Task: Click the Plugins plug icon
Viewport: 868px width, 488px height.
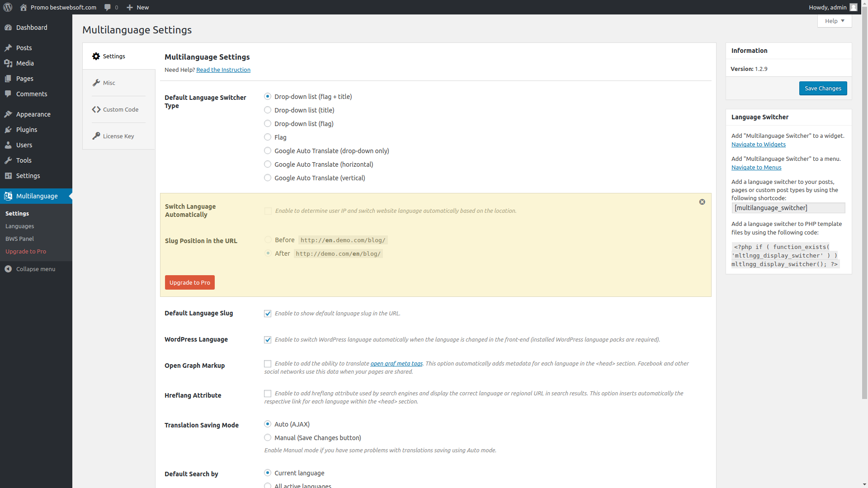Action: point(8,130)
